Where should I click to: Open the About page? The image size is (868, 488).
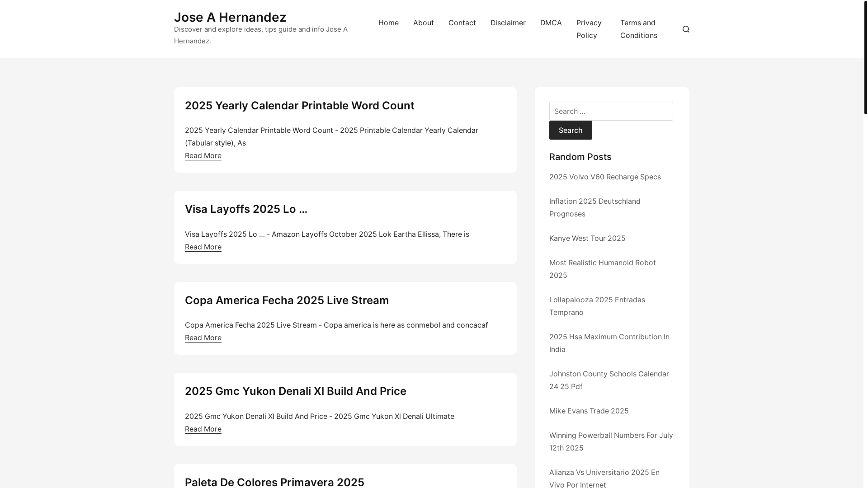click(423, 23)
